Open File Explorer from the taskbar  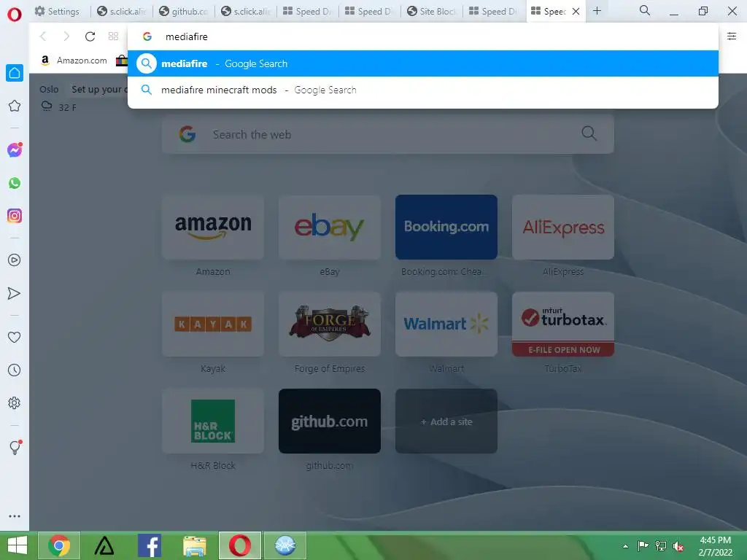(195, 545)
